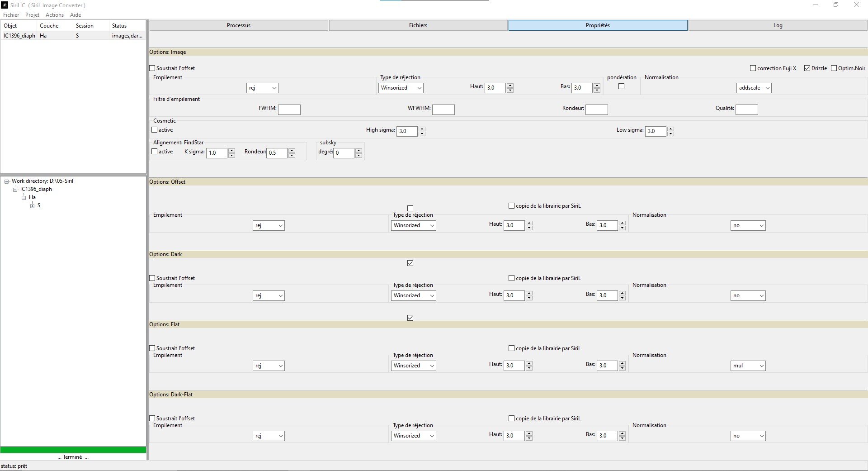Open the addscale Normalisation dropdown
Image resolution: width=868 pixels, height=471 pixels.
[x=754, y=88]
